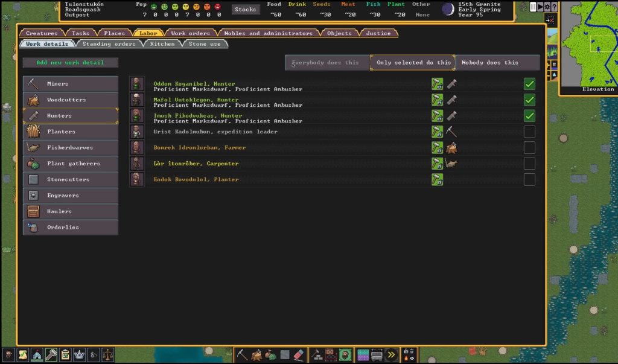
Task: Select 'Nobody does this' option
Action: (497, 62)
